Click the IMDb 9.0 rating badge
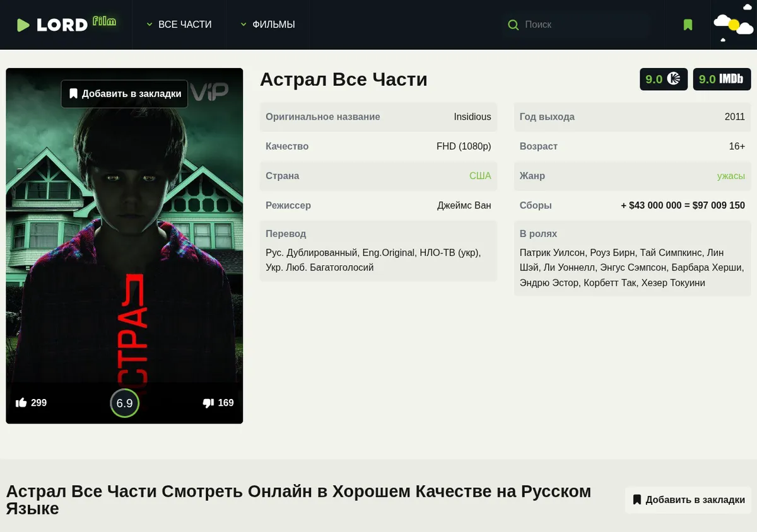 tap(722, 79)
